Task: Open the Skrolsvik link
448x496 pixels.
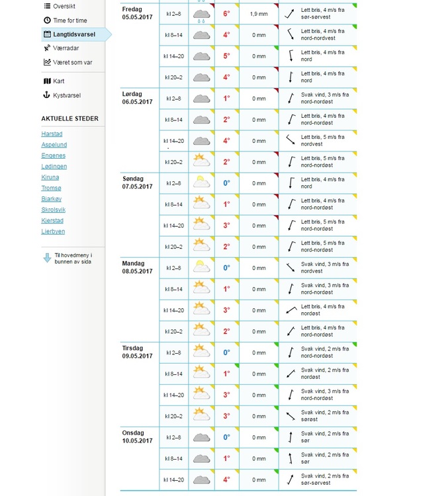Action: coord(53,210)
